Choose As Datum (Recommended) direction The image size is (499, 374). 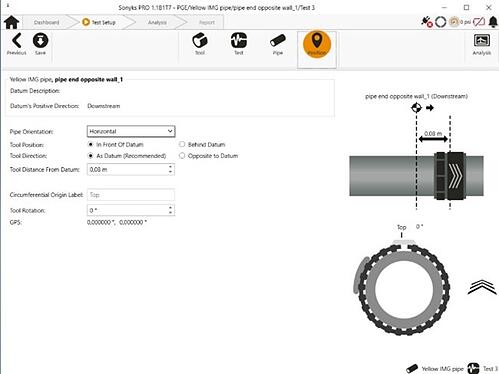(x=127, y=156)
